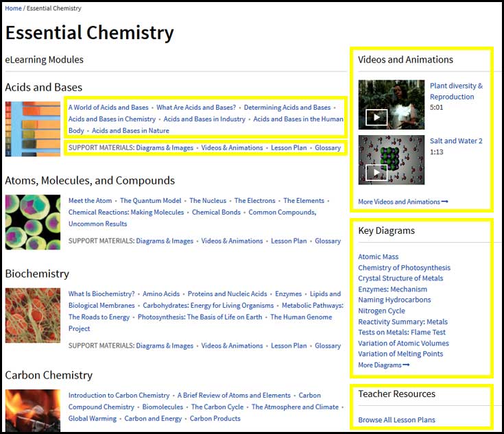Screen dimensions: 504x434
Task: Open the More Diagrams link
Action: click(x=383, y=365)
